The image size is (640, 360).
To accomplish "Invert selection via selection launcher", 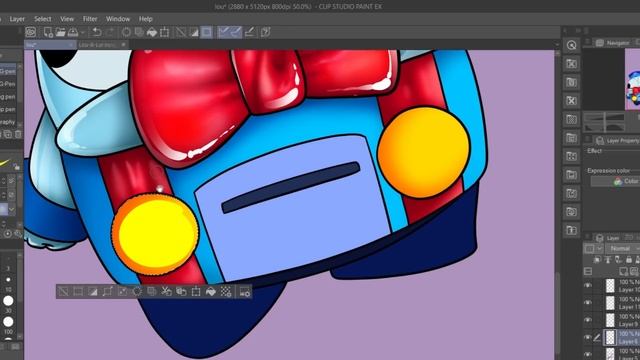I will coord(93,291).
